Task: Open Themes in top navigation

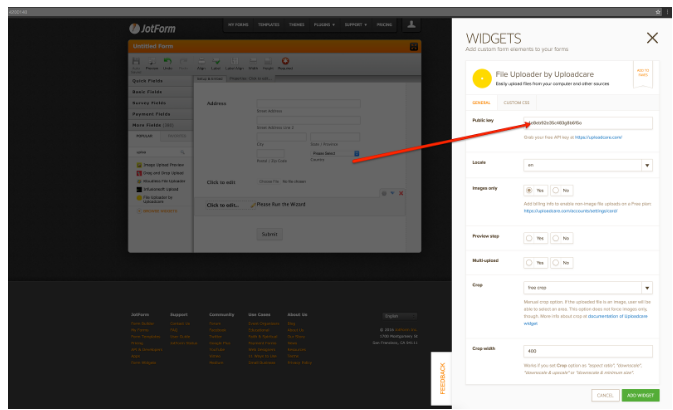Action: click(297, 24)
